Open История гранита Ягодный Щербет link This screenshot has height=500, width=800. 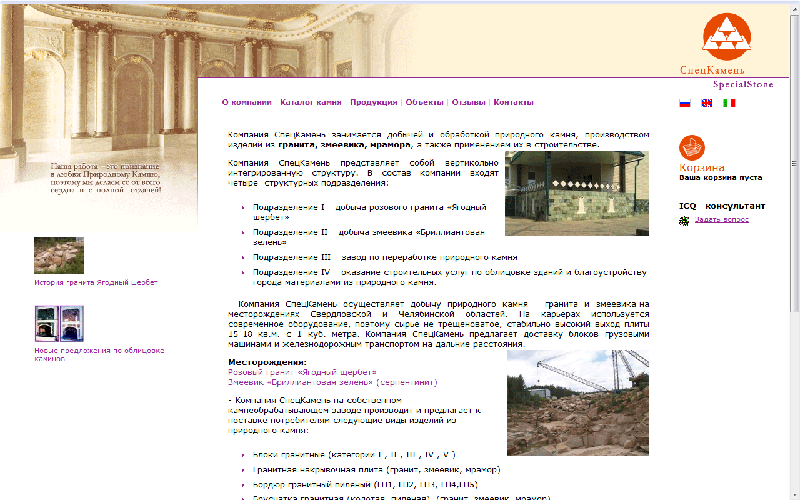tap(96, 283)
